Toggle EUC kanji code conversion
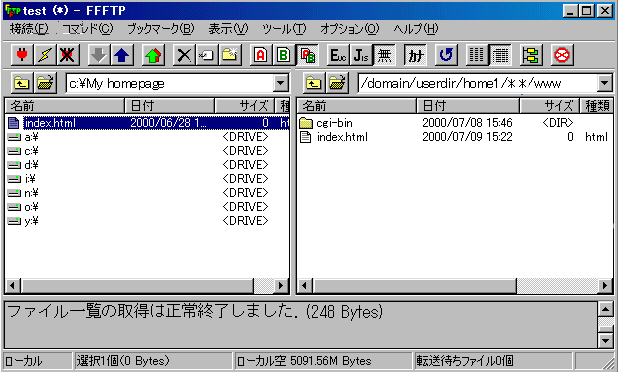 tap(338, 55)
